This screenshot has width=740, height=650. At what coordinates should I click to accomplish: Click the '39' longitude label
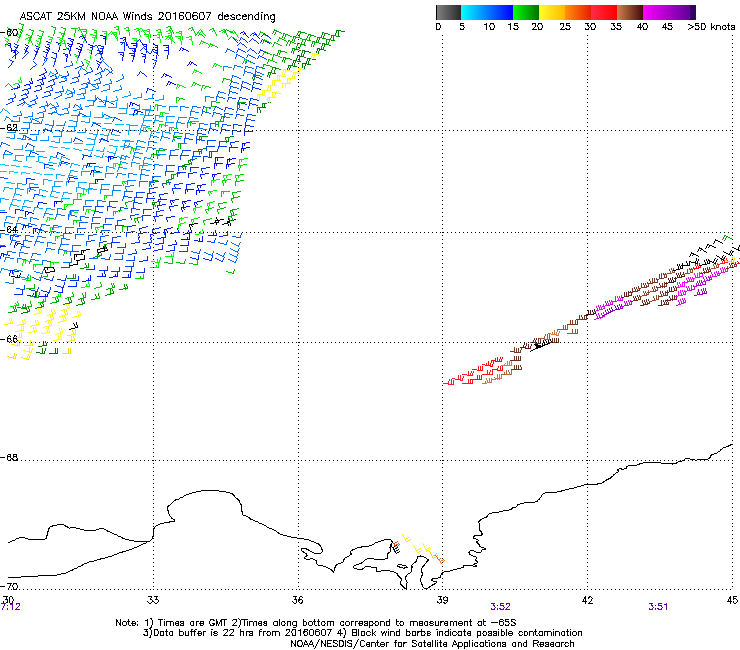click(442, 600)
